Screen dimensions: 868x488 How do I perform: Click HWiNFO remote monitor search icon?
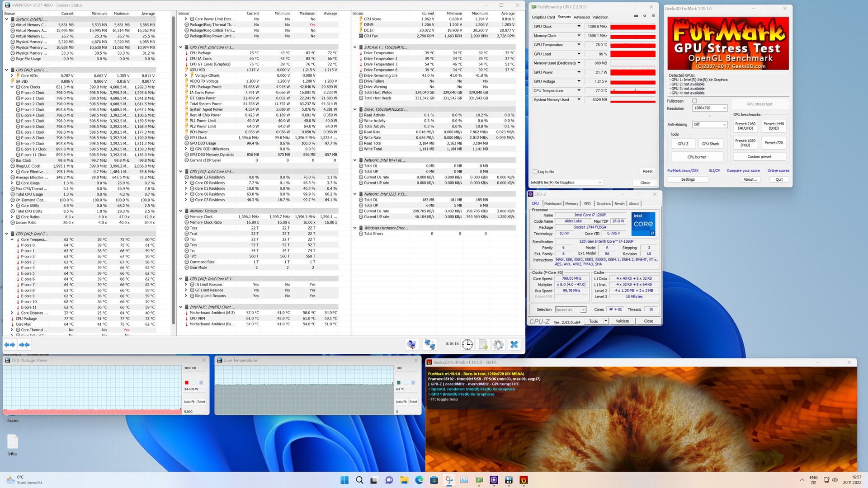tap(411, 345)
